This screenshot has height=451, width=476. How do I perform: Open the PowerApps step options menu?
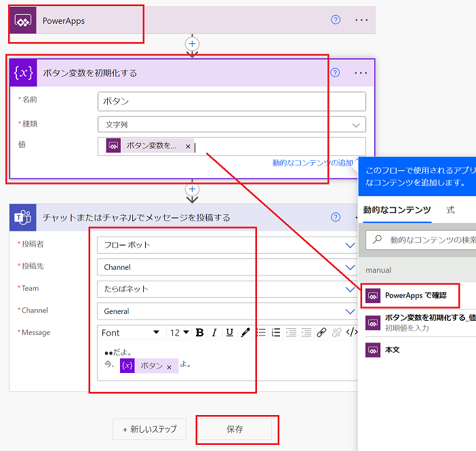coord(361,20)
